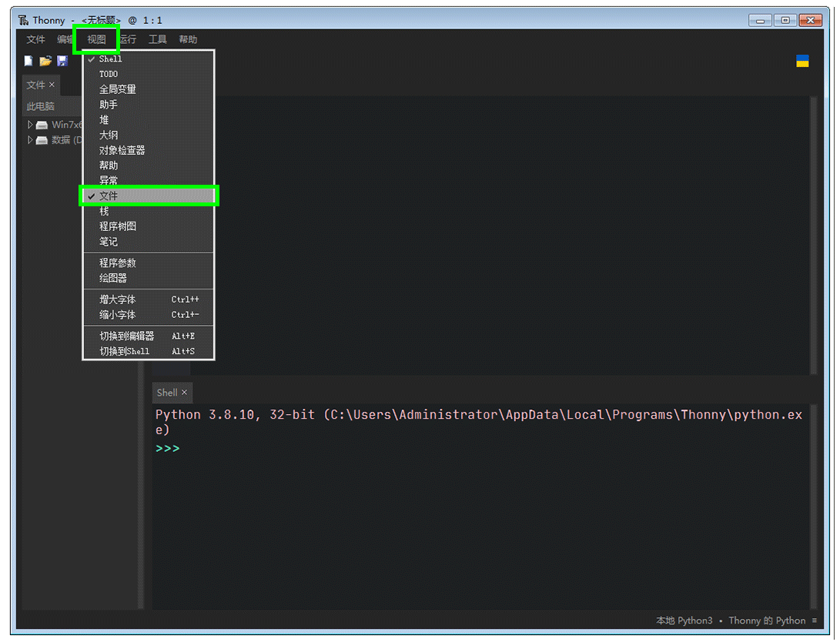Show the 对象检查器 view
Viewport: 840px width, 642px height.
coord(149,150)
